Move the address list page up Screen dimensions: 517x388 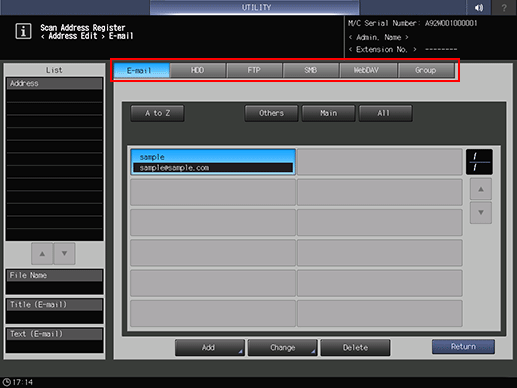pyautogui.click(x=481, y=189)
